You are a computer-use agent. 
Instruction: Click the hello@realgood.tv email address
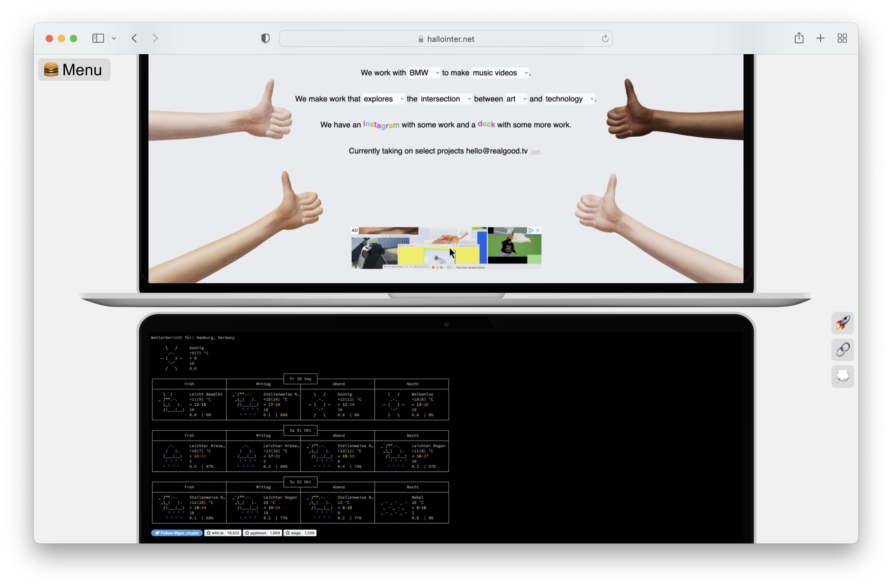click(x=497, y=151)
